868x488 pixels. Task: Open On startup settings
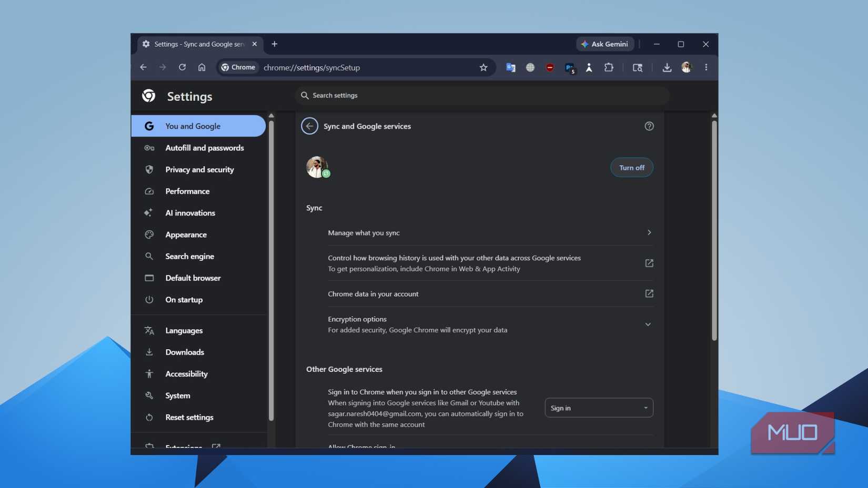point(198,300)
